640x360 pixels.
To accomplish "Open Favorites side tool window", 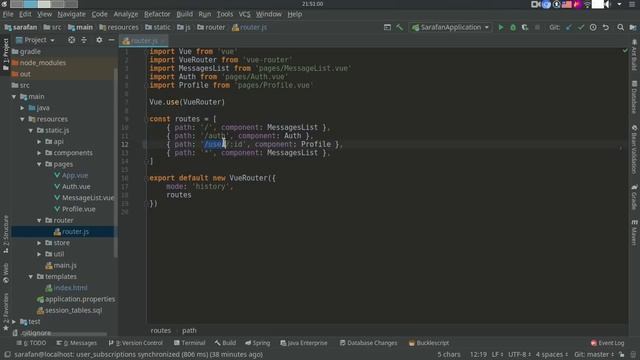I will 6,311.
